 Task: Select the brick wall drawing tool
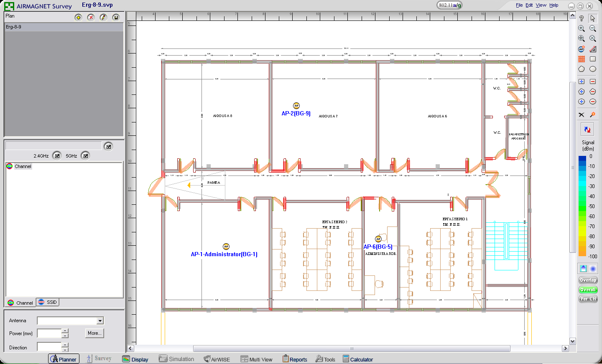582,59
